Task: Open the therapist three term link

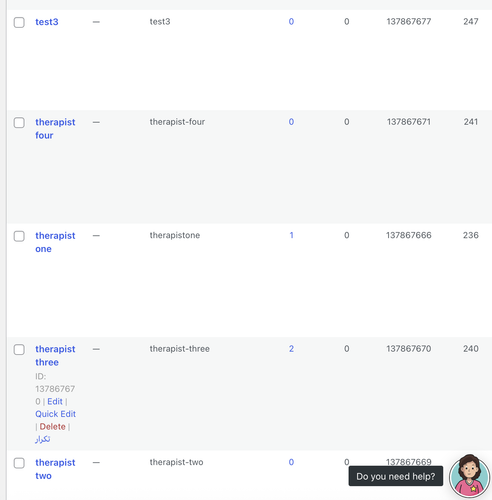Action: point(55,356)
